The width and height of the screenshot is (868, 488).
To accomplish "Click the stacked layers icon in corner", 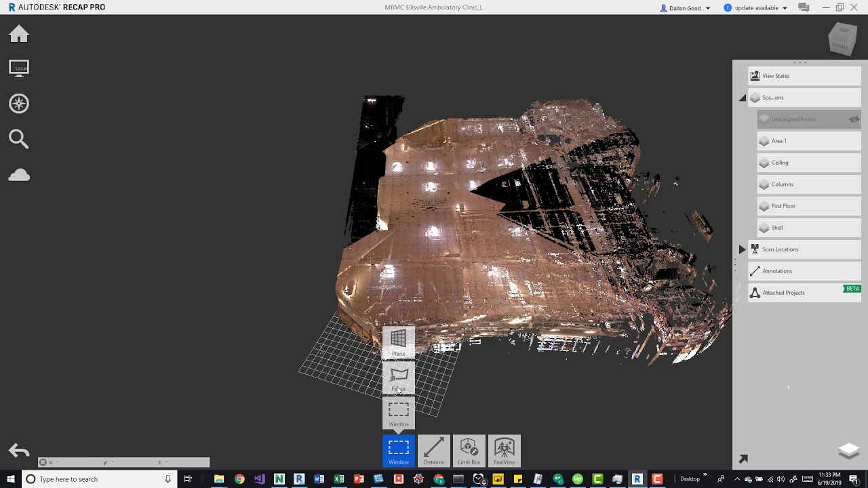I will 849,451.
